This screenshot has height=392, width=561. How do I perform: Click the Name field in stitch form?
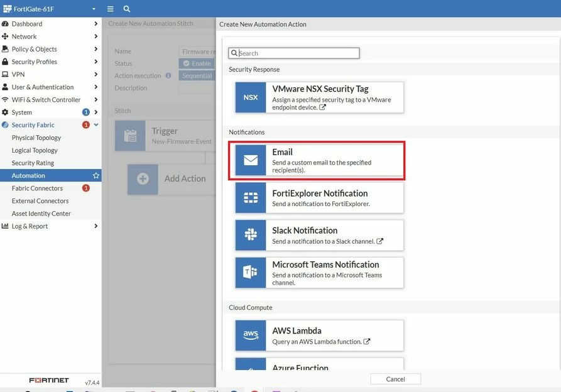tap(197, 52)
